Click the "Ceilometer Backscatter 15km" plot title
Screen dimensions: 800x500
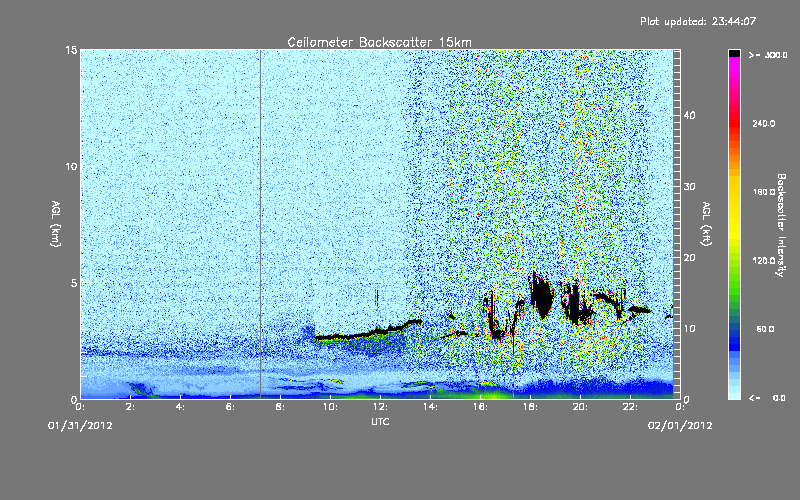click(379, 42)
